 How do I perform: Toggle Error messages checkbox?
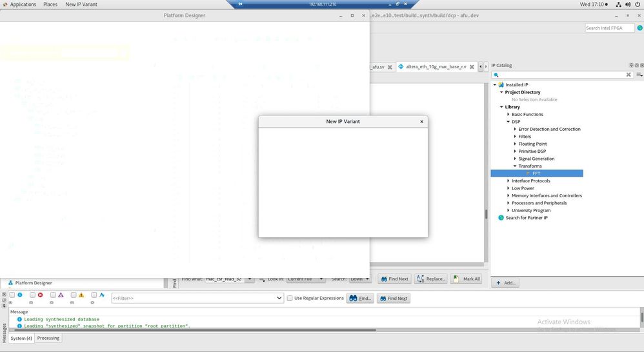(x=32, y=295)
